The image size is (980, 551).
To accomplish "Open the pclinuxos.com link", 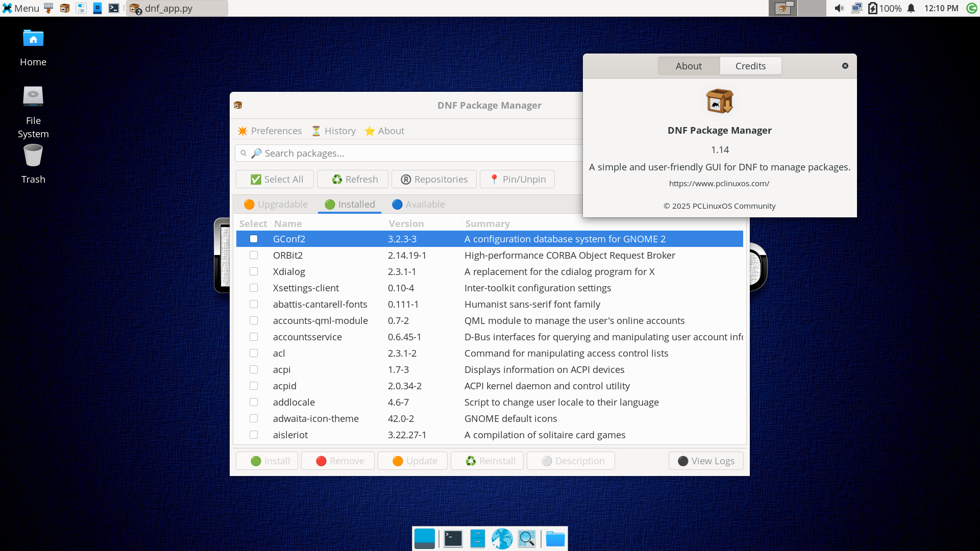I will point(719,183).
